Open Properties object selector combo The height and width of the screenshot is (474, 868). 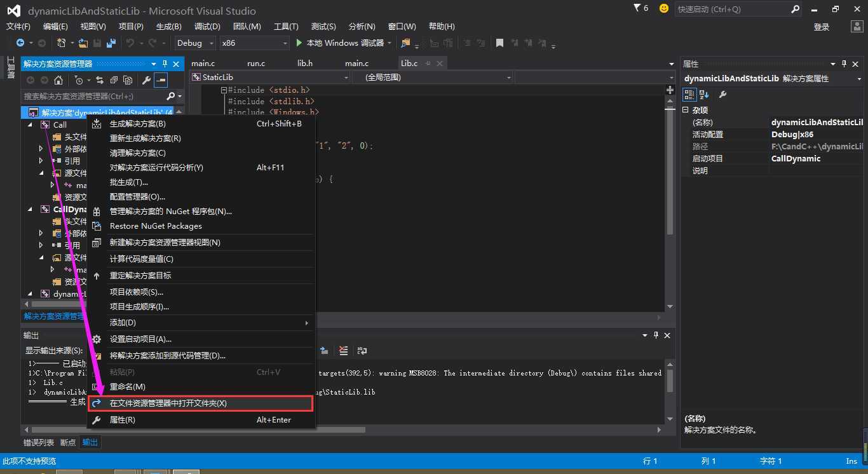click(x=774, y=79)
